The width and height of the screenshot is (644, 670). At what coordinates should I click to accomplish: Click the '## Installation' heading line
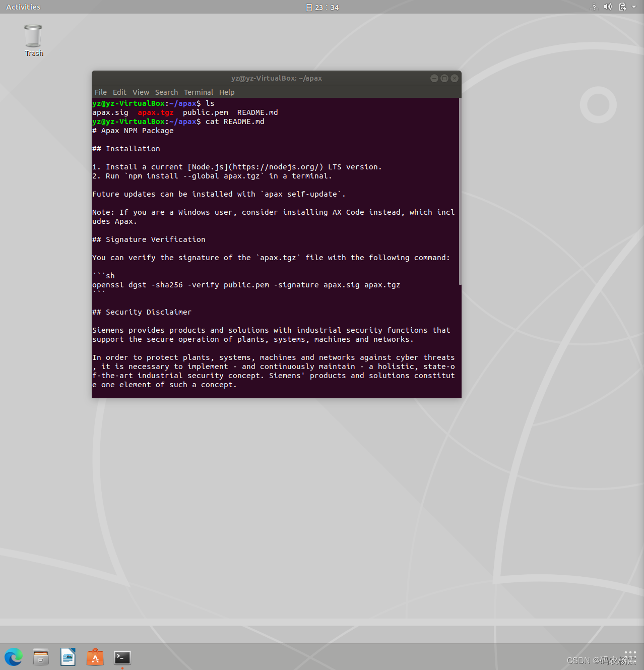click(126, 149)
